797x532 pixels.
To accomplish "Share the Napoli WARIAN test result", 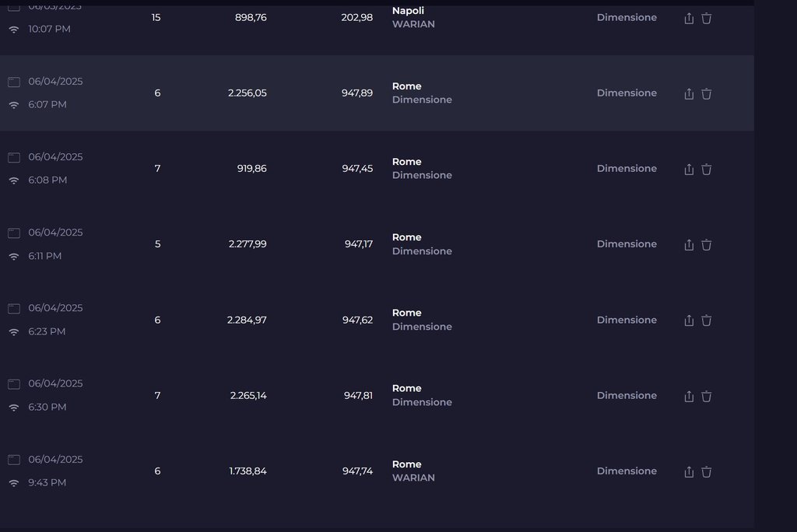I will click(x=689, y=18).
